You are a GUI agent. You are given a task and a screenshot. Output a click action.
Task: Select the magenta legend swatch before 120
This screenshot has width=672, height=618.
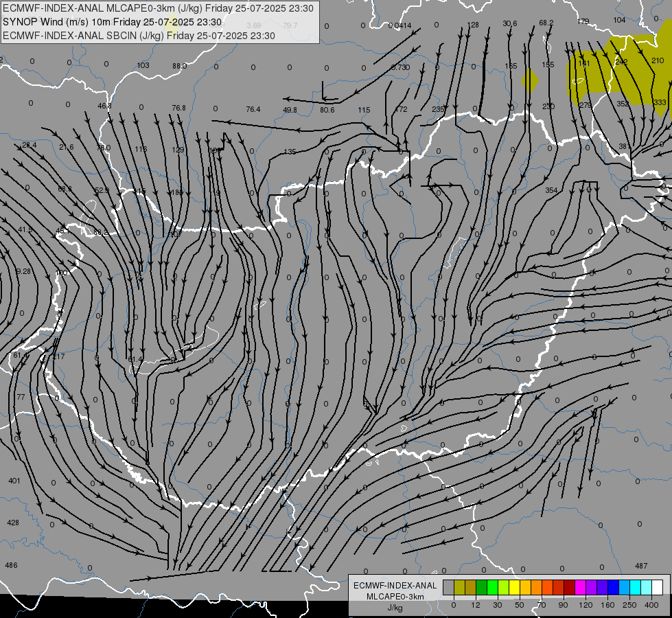(581, 587)
